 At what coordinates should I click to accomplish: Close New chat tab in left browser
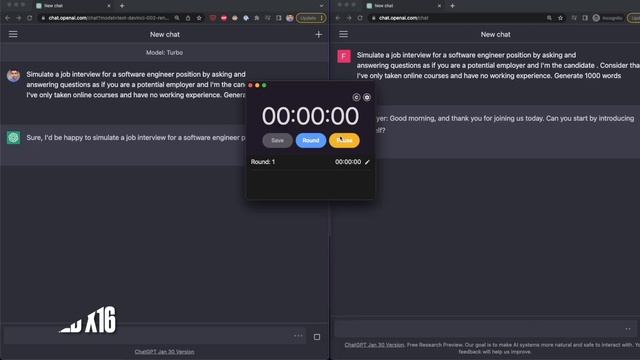(x=109, y=6)
